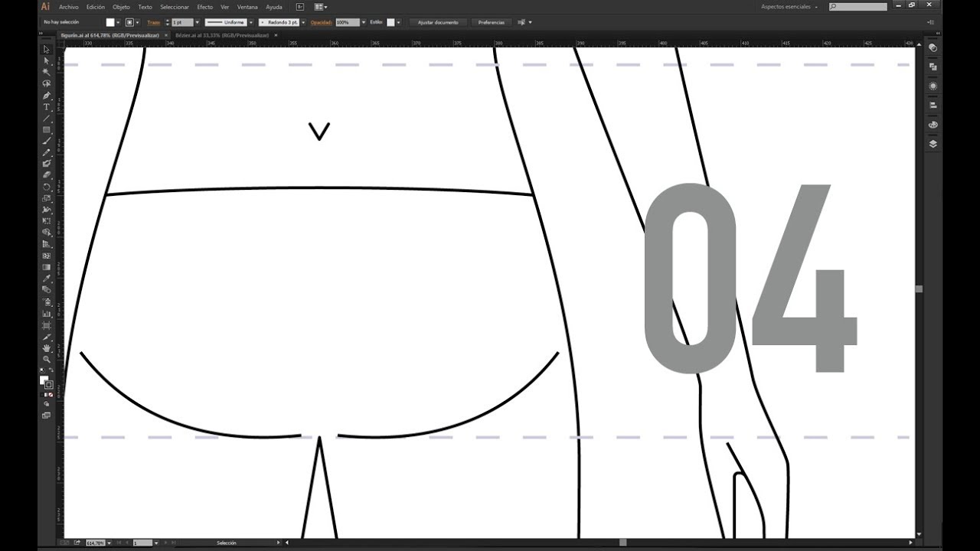Select the Rectangle tool
980x551 pixels.
(x=47, y=130)
